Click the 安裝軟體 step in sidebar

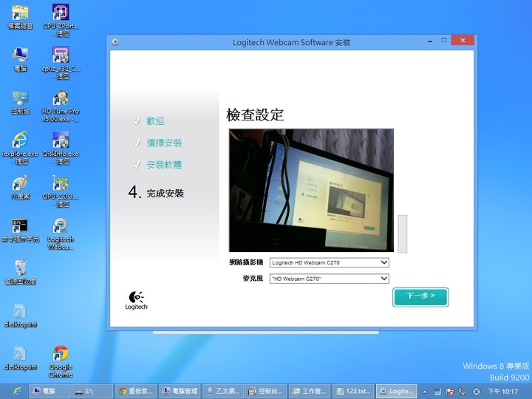[x=164, y=165]
